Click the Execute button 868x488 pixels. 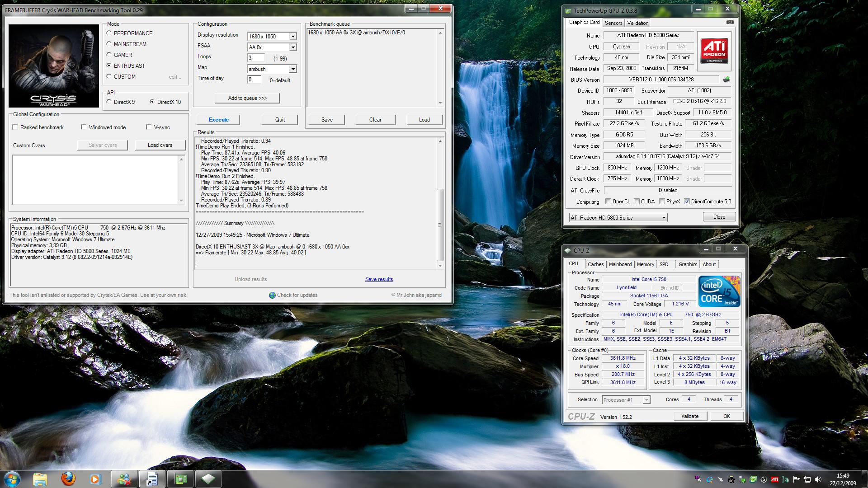pyautogui.click(x=218, y=120)
